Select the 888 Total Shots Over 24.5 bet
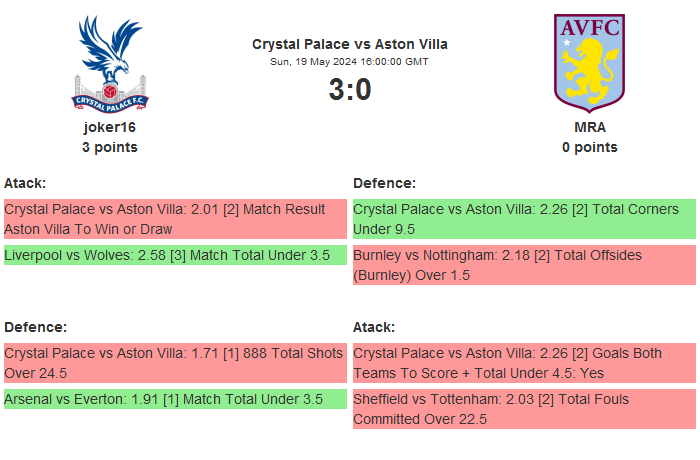 pyautogui.click(x=175, y=363)
